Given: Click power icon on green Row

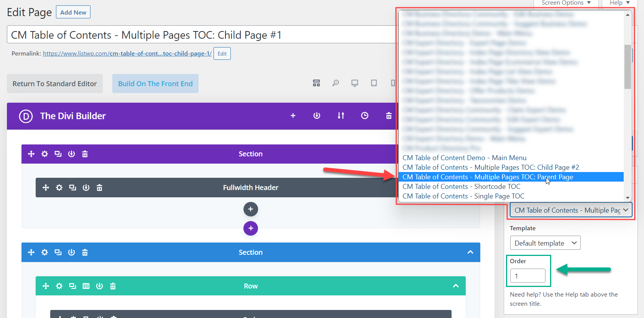Looking at the screenshot, I should (99, 286).
